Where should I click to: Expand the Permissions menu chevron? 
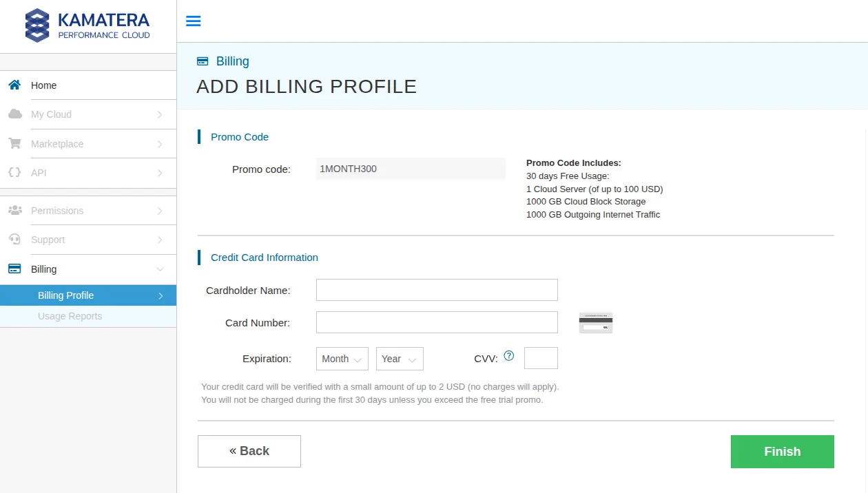pos(160,211)
